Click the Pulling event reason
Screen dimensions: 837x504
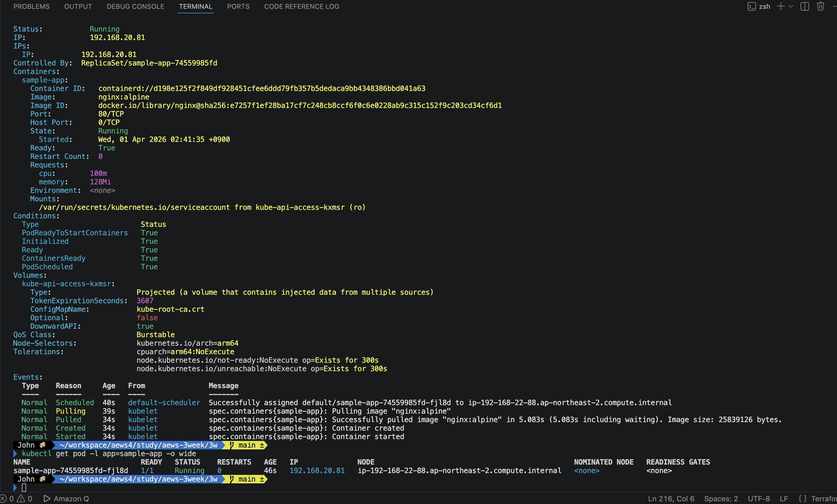(x=71, y=411)
